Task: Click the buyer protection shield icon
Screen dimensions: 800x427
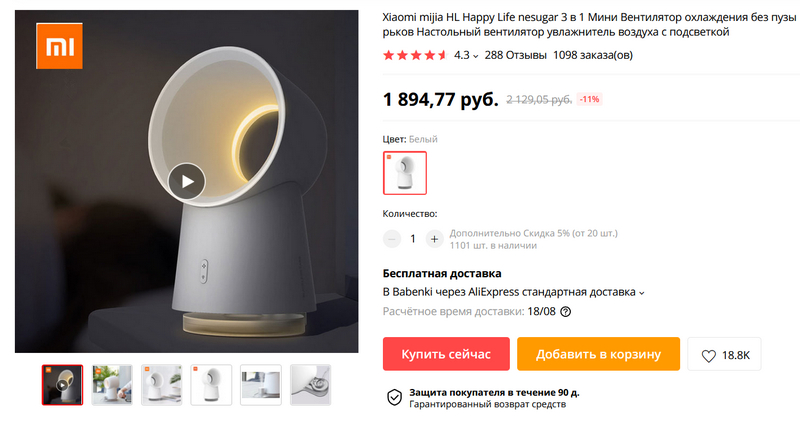Action: pyautogui.click(x=394, y=397)
